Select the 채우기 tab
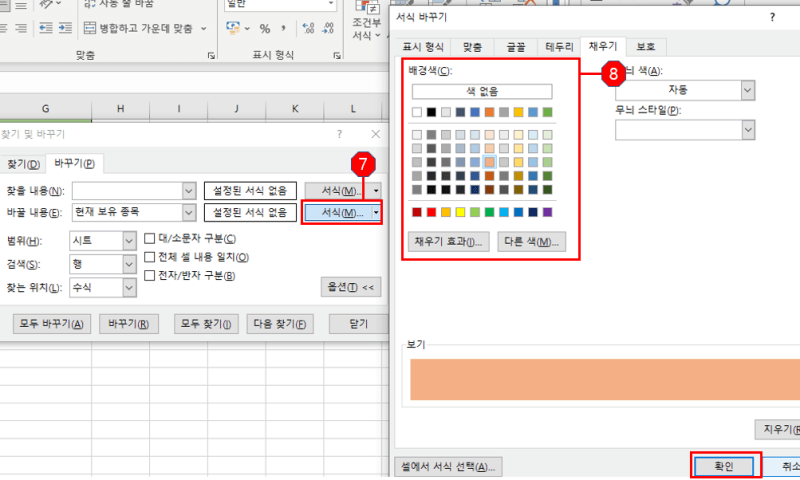 (603, 46)
